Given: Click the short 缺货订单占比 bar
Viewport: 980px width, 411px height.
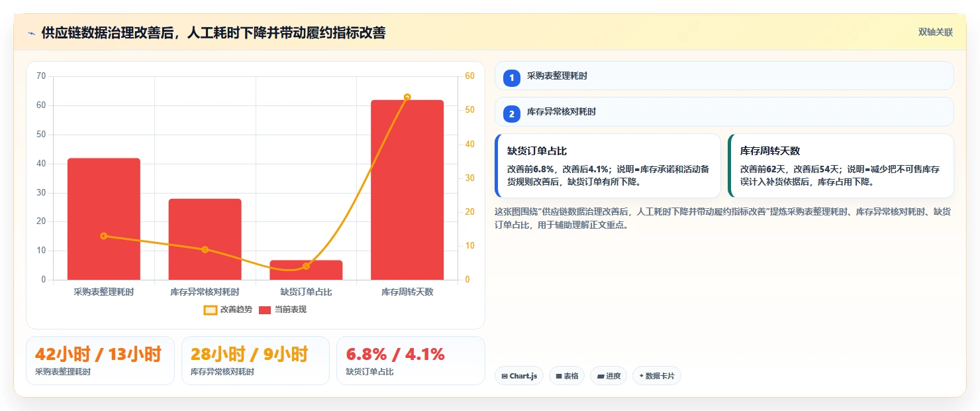Looking at the screenshot, I should coord(306,270).
